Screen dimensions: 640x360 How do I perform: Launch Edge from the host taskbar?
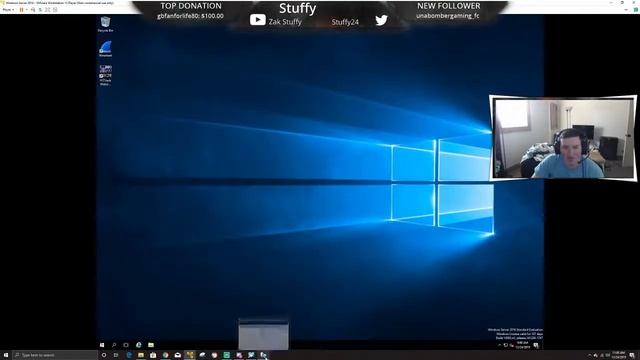coord(129,355)
